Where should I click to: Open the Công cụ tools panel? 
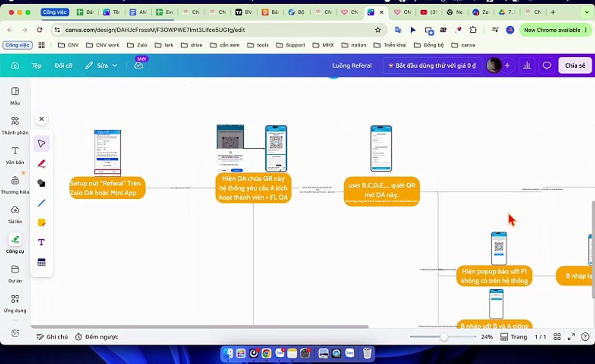pyautogui.click(x=15, y=244)
